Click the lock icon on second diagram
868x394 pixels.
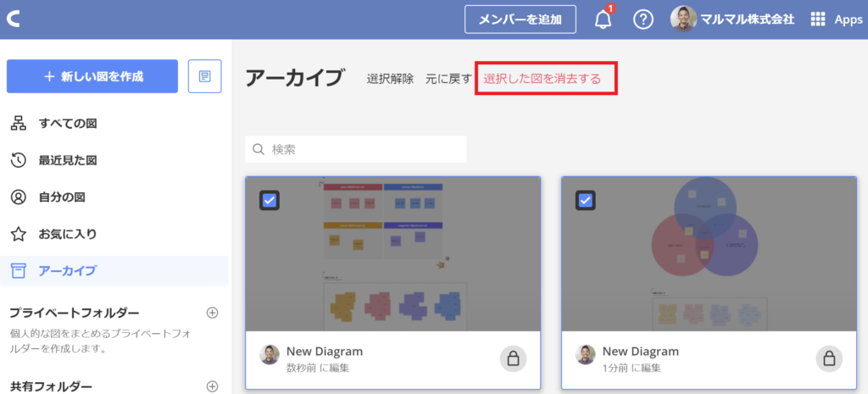tap(829, 358)
